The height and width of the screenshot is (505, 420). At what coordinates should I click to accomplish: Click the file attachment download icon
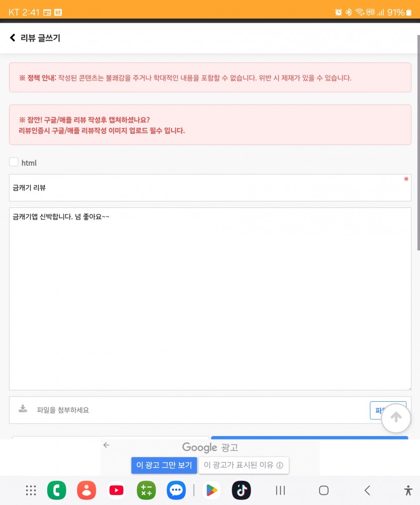pyautogui.click(x=23, y=409)
